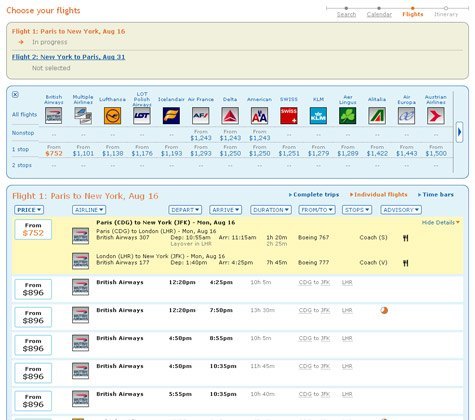This screenshot has height=420, width=475.
Task: Close the airline matrix with the X icon
Action: (15, 94)
